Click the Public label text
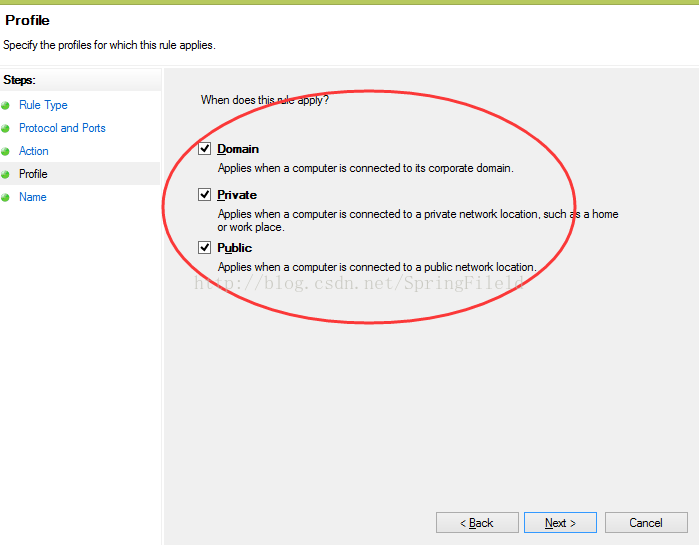The width and height of the screenshot is (699, 545). [234, 248]
